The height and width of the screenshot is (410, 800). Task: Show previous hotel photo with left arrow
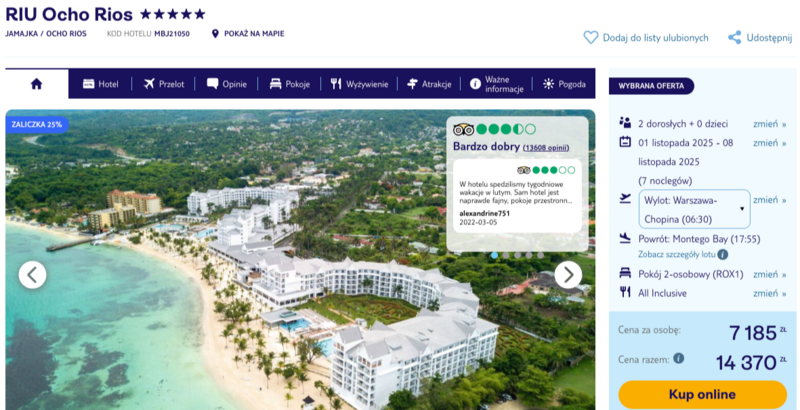tap(33, 275)
